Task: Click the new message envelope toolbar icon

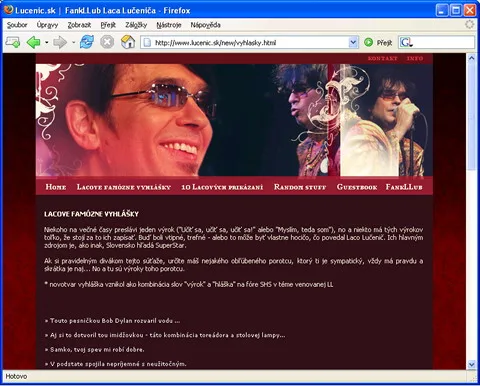Action: pyautogui.click(x=13, y=42)
